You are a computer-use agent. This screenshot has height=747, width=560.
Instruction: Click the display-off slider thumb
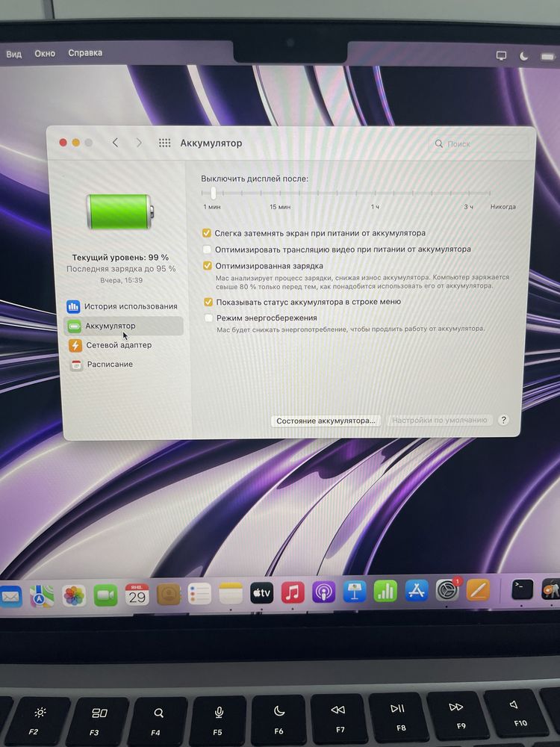214,193
